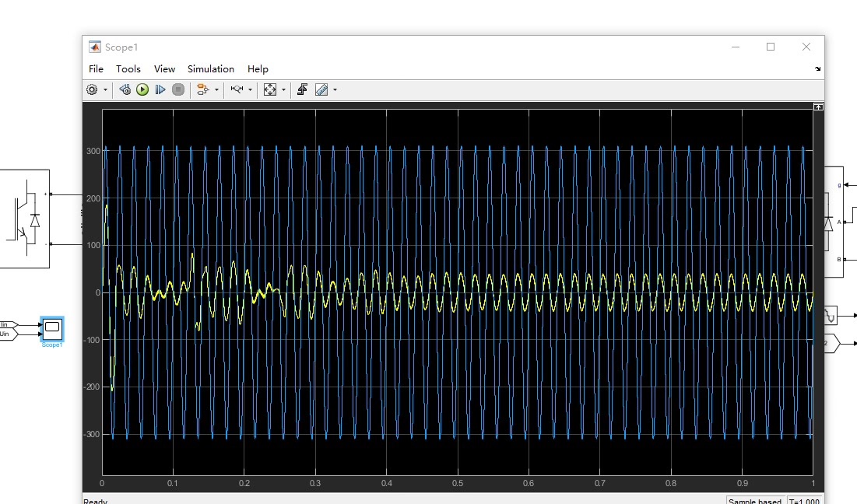Run the simulation with the green play button

tap(142, 89)
